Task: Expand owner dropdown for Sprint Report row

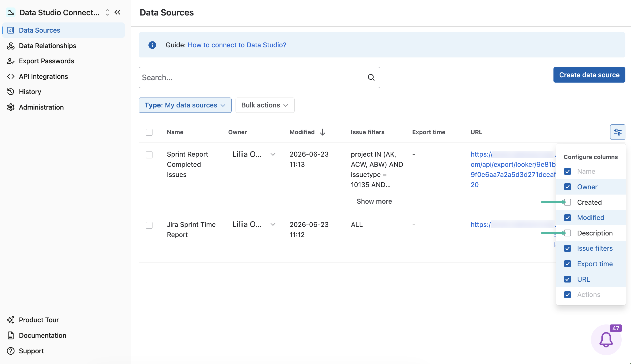Action: coord(273,154)
